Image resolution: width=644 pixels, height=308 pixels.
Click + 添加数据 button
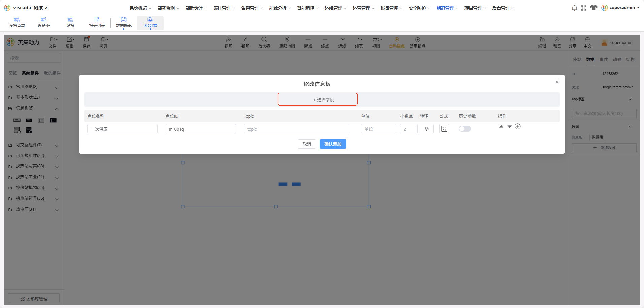click(x=604, y=148)
